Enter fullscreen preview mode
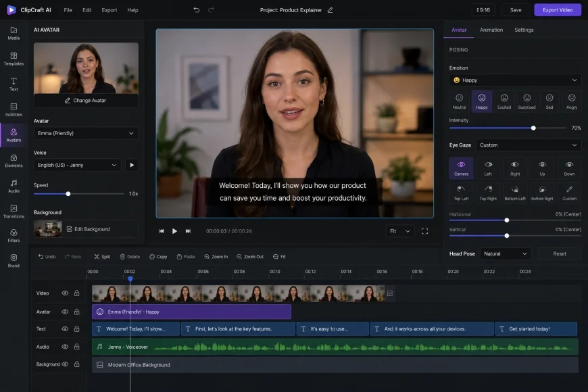The width and height of the screenshot is (588, 392). coord(424,231)
